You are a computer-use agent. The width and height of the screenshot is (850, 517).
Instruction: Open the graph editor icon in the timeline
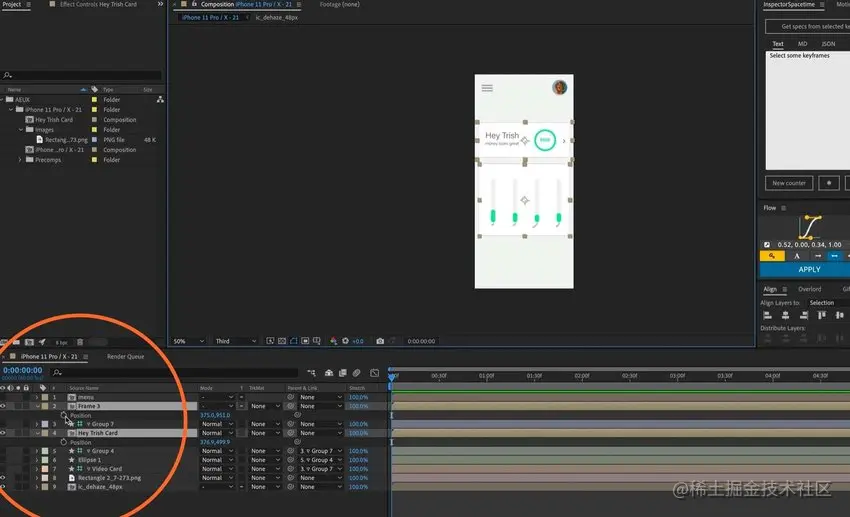point(375,373)
